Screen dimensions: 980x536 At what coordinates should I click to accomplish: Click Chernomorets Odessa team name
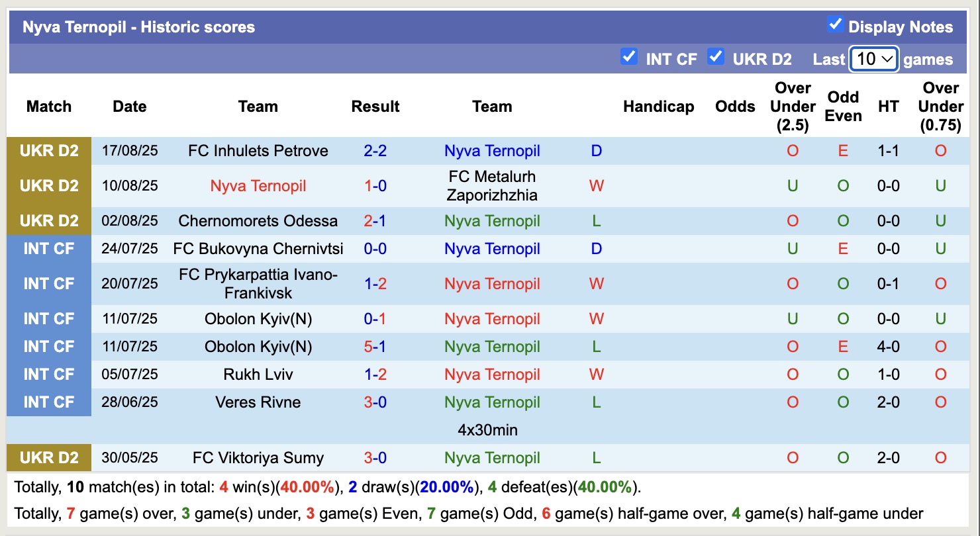[x=258, y=221]
